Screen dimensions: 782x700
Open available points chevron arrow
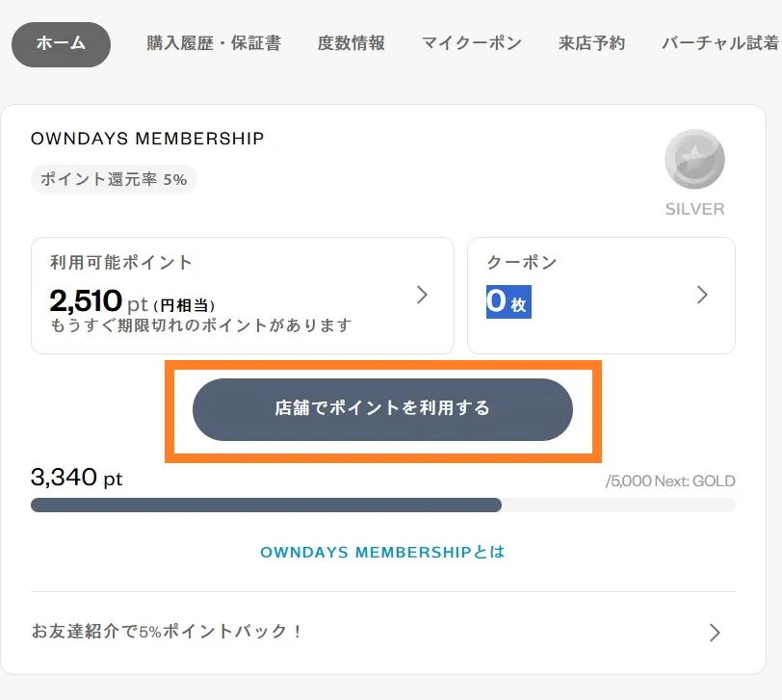422,295
